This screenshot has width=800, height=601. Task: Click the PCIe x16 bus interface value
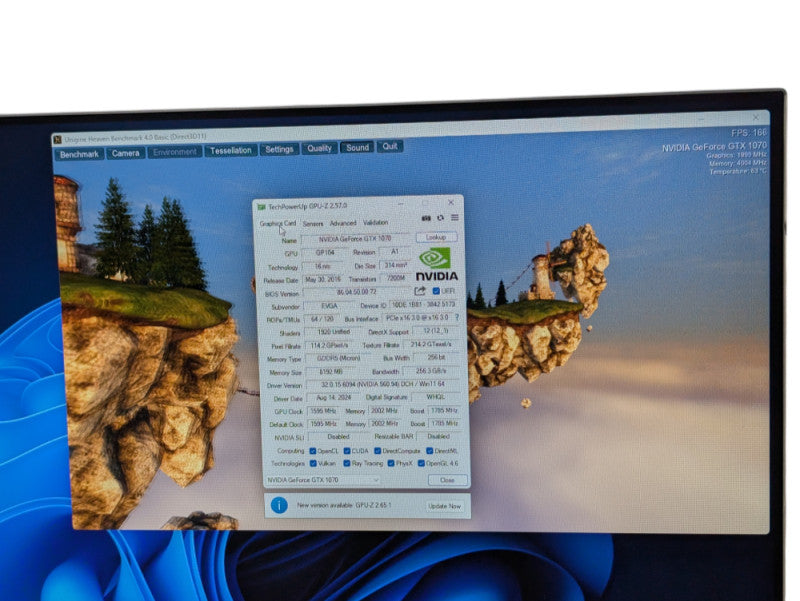pyautogui.click(x=417, y=317)
